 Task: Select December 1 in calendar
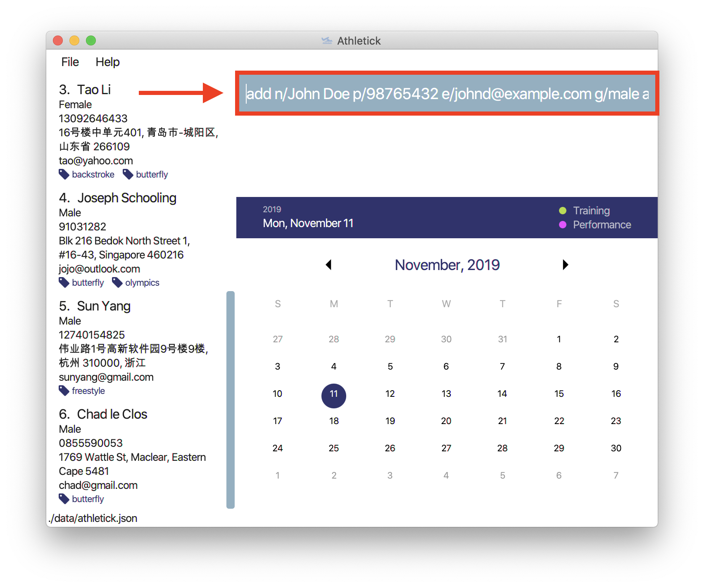(x=278, y=475)
